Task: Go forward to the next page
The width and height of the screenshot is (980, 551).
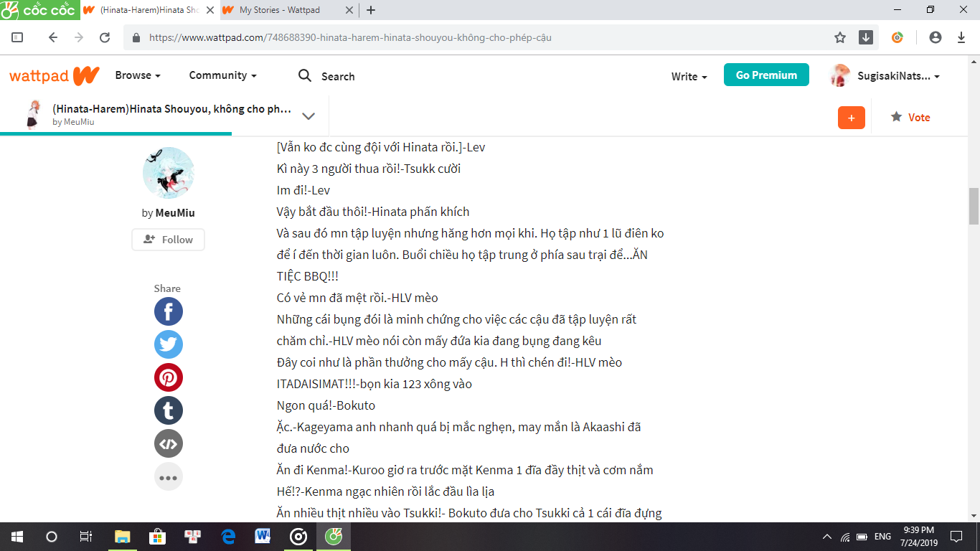Action: point(78,37)
